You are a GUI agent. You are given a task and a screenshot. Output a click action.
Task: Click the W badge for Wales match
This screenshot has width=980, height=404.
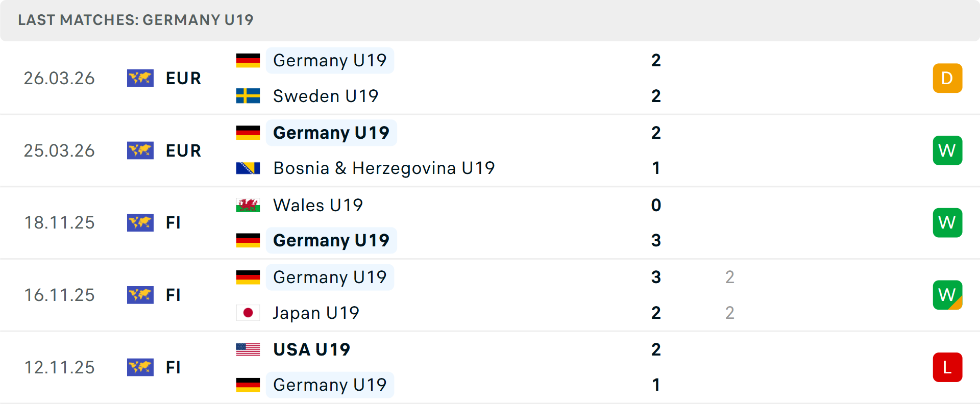(x=947, y=223)
